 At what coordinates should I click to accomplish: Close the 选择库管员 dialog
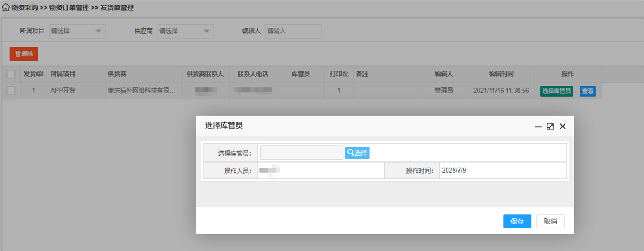pyautogui.click(x=562, y=127)
